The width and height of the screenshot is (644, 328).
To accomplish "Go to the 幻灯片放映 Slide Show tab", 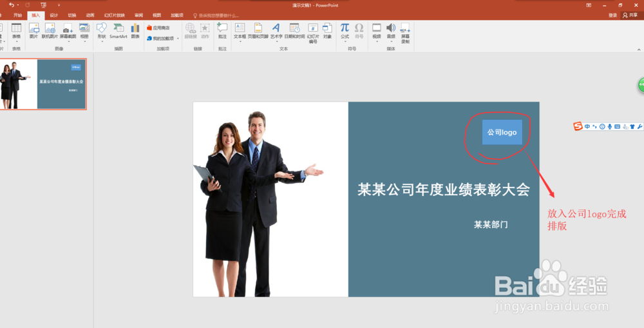I will 114,15.
